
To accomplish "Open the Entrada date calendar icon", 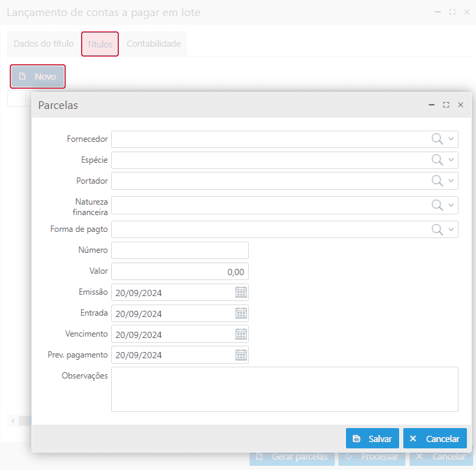I will (241, 314).
